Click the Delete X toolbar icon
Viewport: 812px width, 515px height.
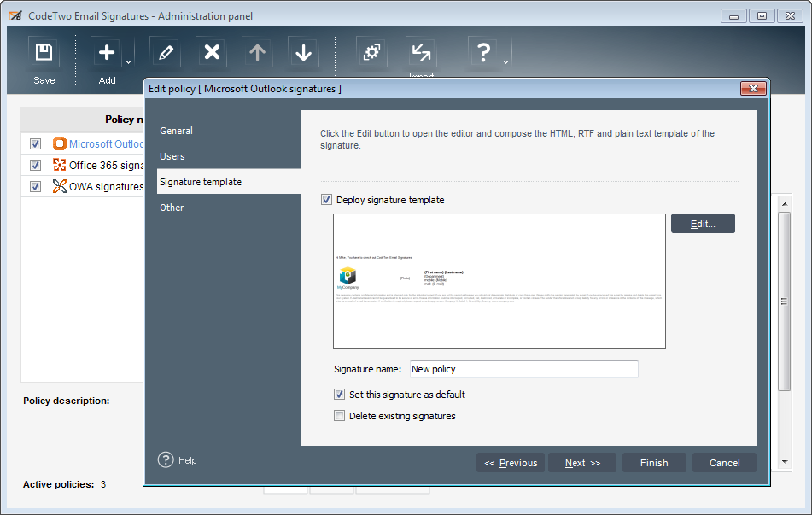click(212, 52)
